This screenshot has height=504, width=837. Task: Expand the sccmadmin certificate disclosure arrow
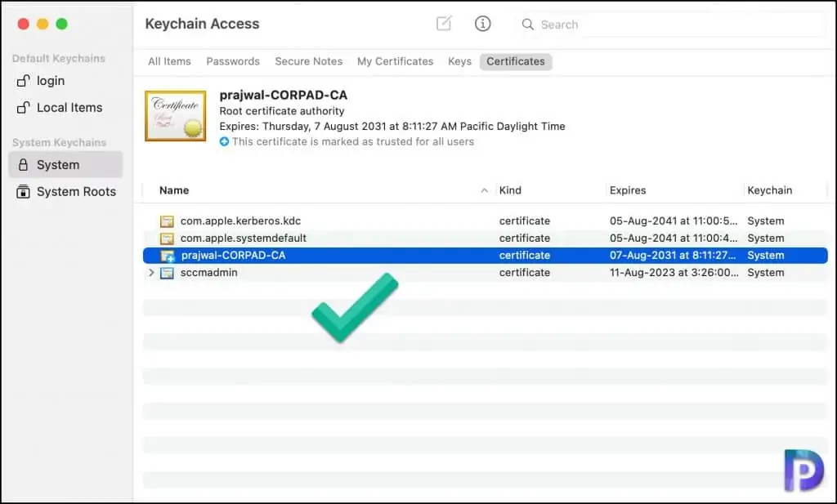pos(151,273)
